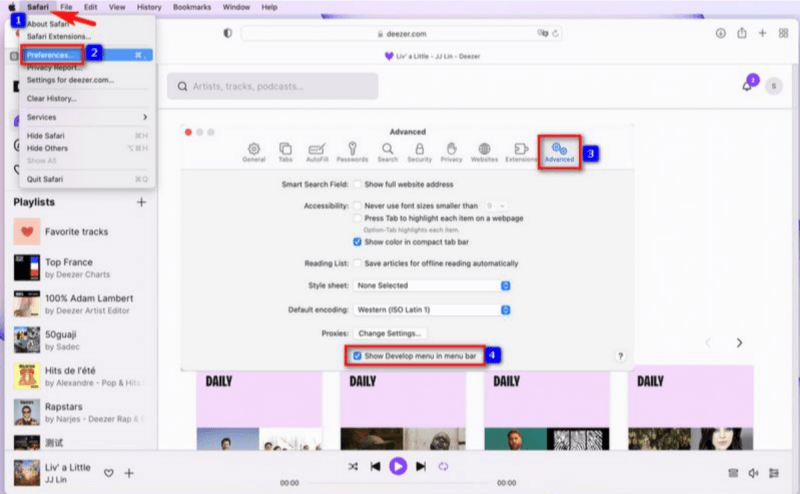Open the Default encoding dropdown
This screenshot has height=494, width=800.
point(432,310)
